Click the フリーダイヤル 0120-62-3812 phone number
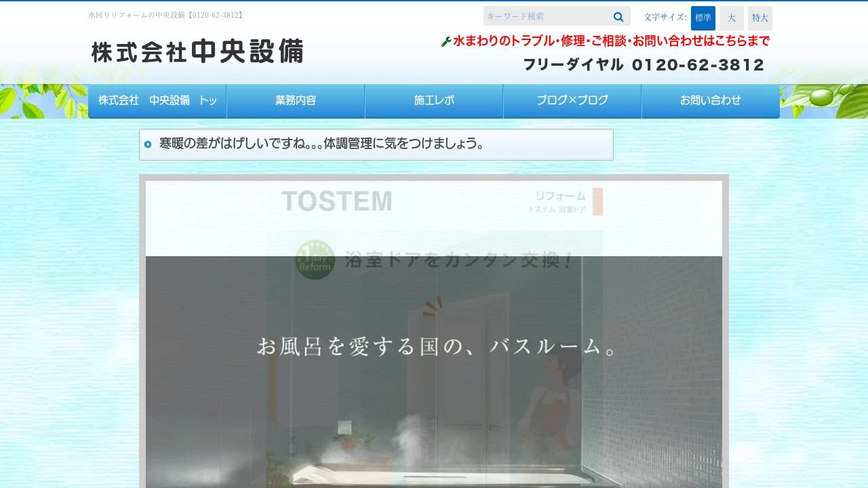 coord(644,65)
